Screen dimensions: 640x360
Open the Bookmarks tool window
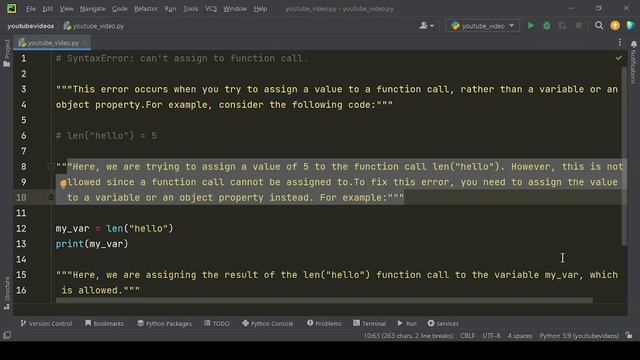(x=104, y=323)
